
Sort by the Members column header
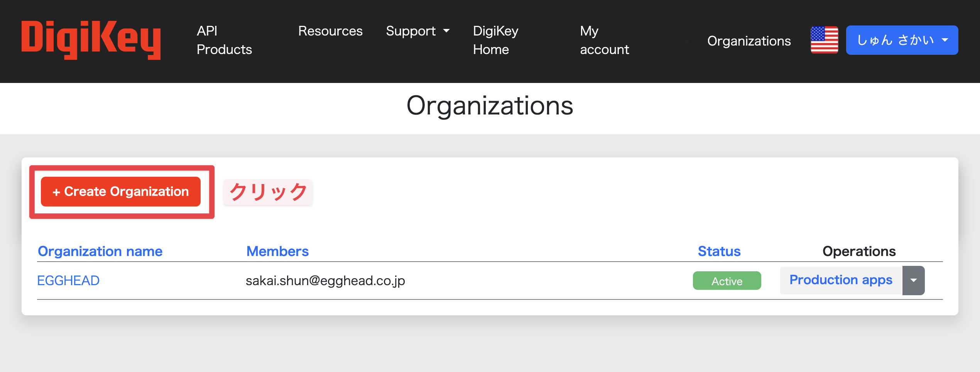277,251
